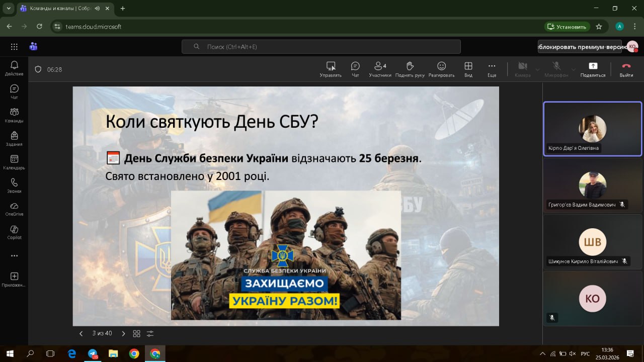Expand camera options dropdown arrow
Image resolution: width=644 pixels, height=362 pixels.
click(537, 69)
